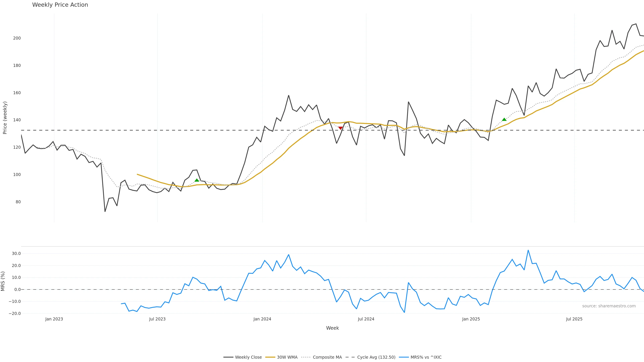Click the Week x-axis title

coord(332,328)
